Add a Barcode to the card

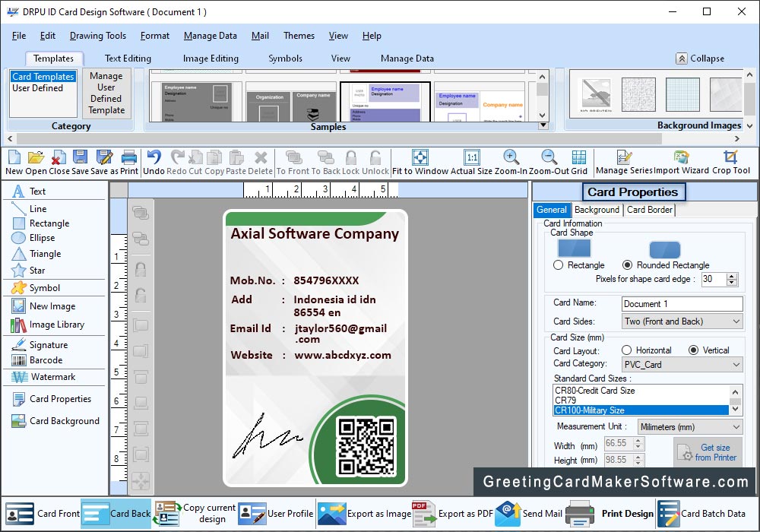click(x=36, y=360)
